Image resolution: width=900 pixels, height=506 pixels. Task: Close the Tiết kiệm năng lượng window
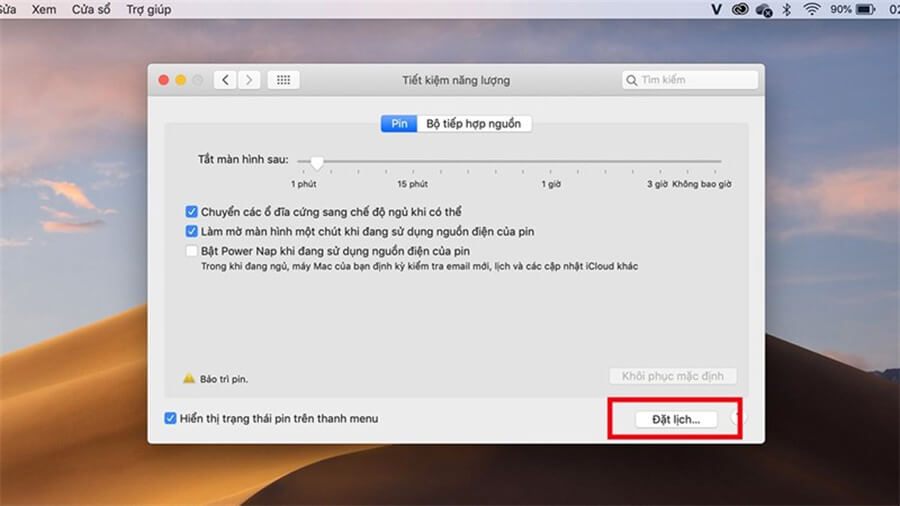point(164,80)
